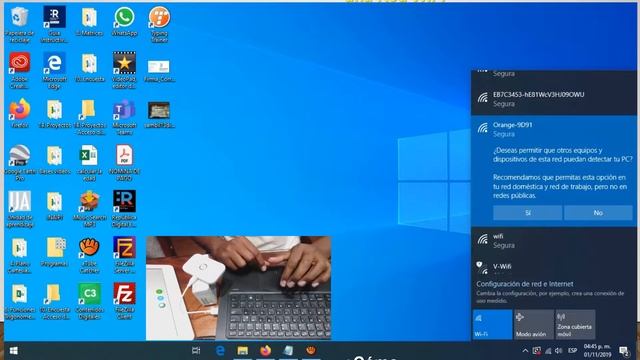
Task: Select the Orange-9D91 network
Action: 553,129
